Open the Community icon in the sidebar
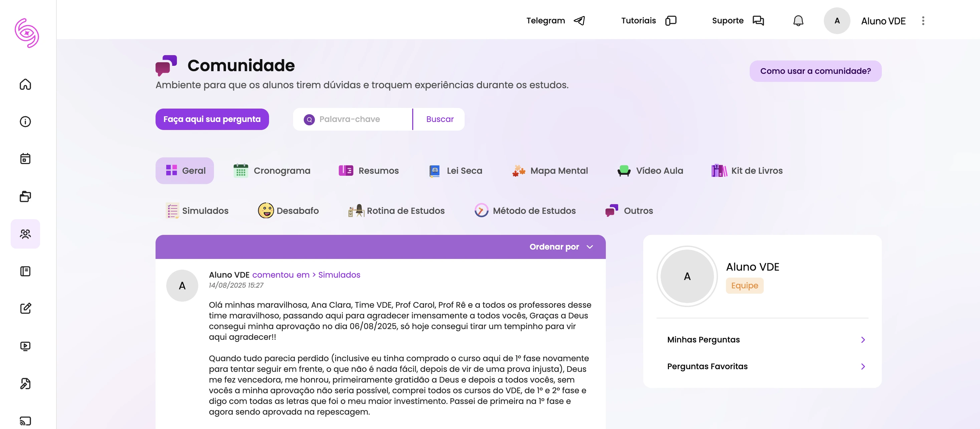 pos(25,234)
